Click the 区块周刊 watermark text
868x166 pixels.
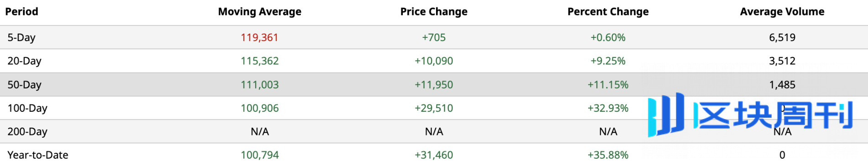pos(773,115)
